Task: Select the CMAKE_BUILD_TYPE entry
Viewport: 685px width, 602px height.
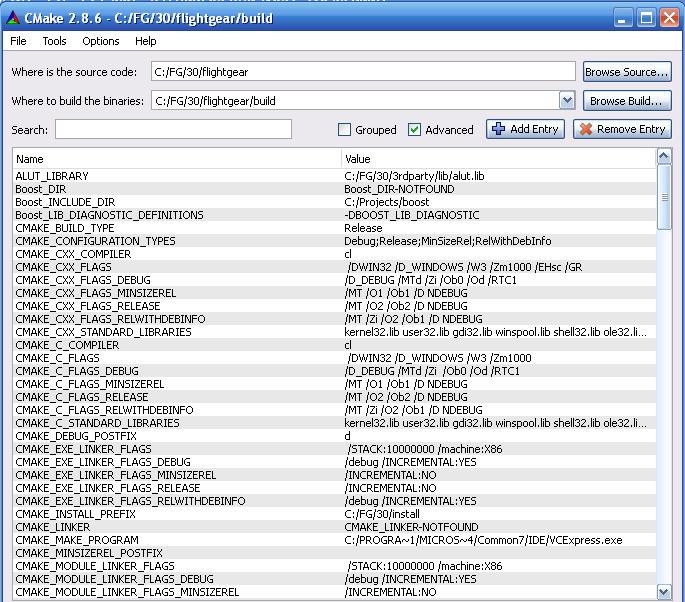Action: (x=65, y=228)
